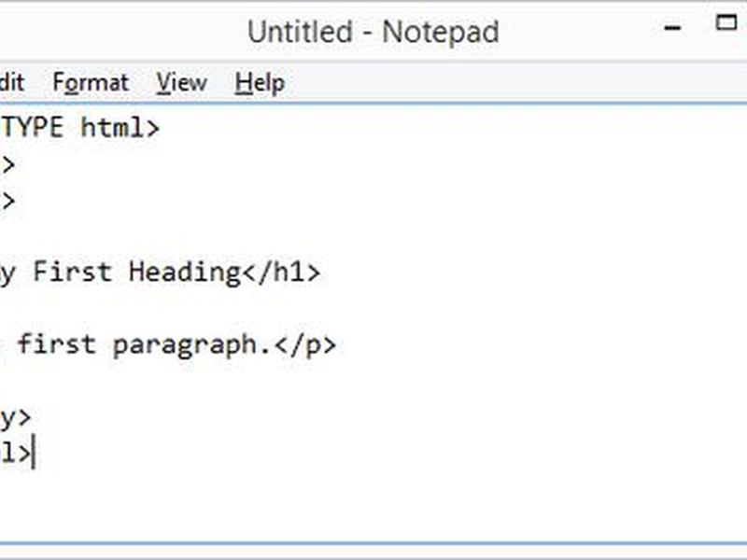Open the Format menu

tap(91, 82)
